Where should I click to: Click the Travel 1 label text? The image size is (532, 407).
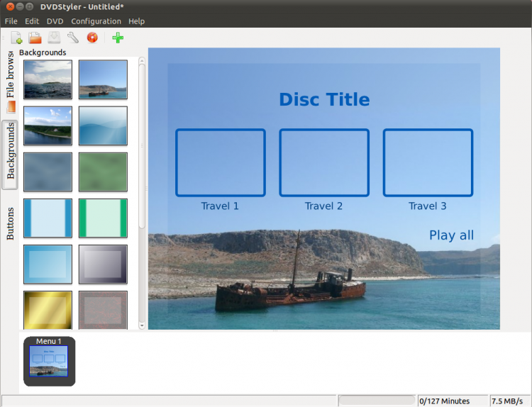[x=220, y=206]
